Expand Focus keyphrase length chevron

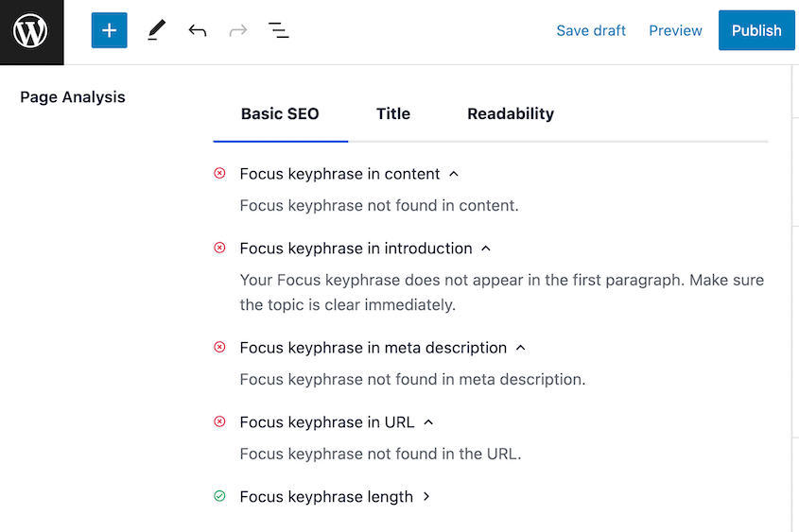click(427, 496)
